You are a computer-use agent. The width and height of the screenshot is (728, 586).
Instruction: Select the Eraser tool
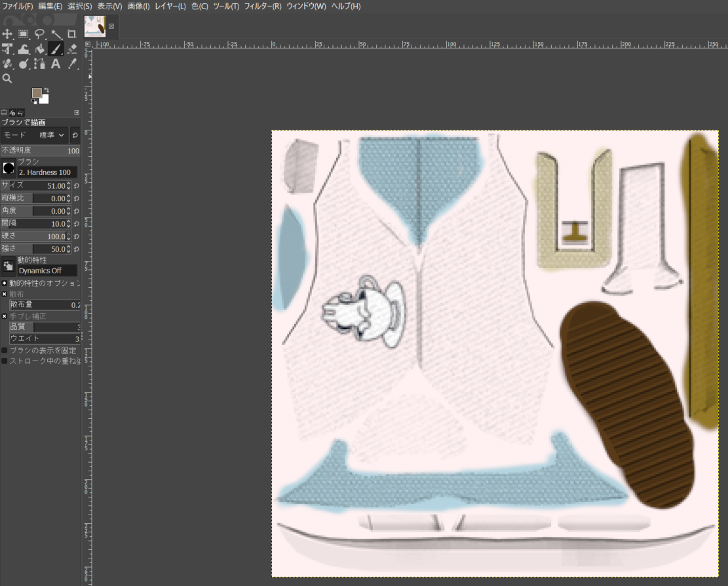(72, 49)
